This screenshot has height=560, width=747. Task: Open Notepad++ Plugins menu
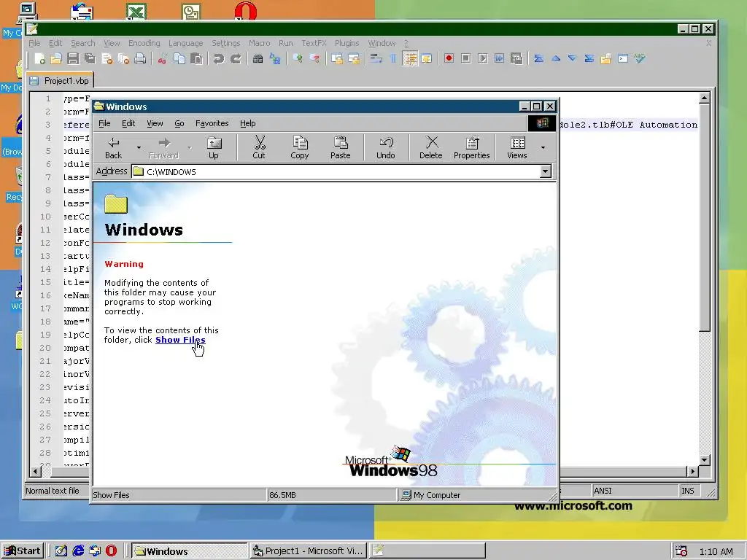point(347,43)
